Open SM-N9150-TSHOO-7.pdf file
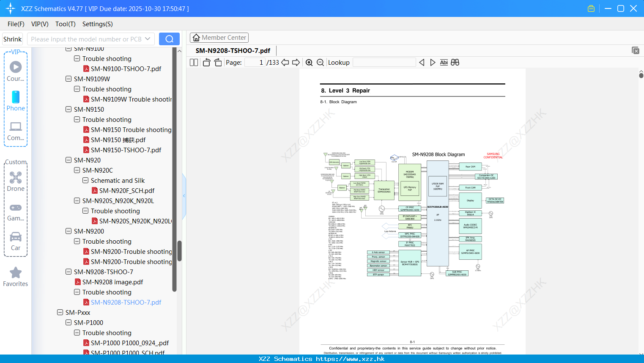 click(x=126, y=150)
